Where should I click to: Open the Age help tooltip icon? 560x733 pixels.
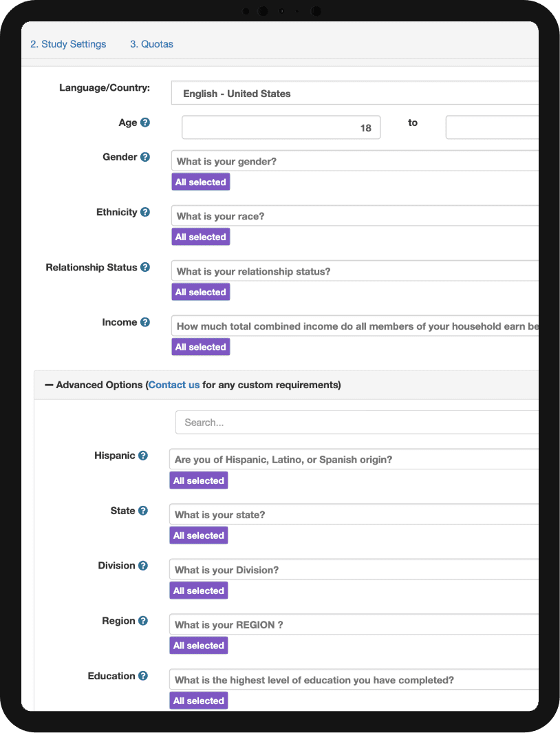(x=144, y=122)
